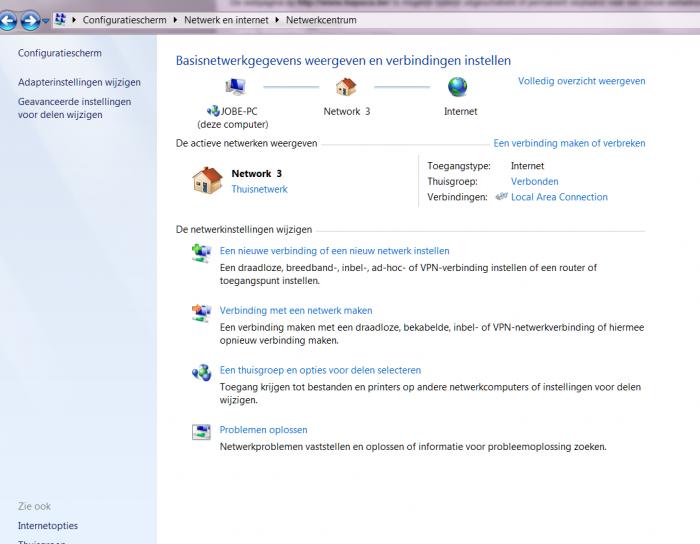The width and height of the screenshot is (700, 544).
Task: Expand arrow before Netwerkcentrum in breadcrumb
Action: click(277, 20)
